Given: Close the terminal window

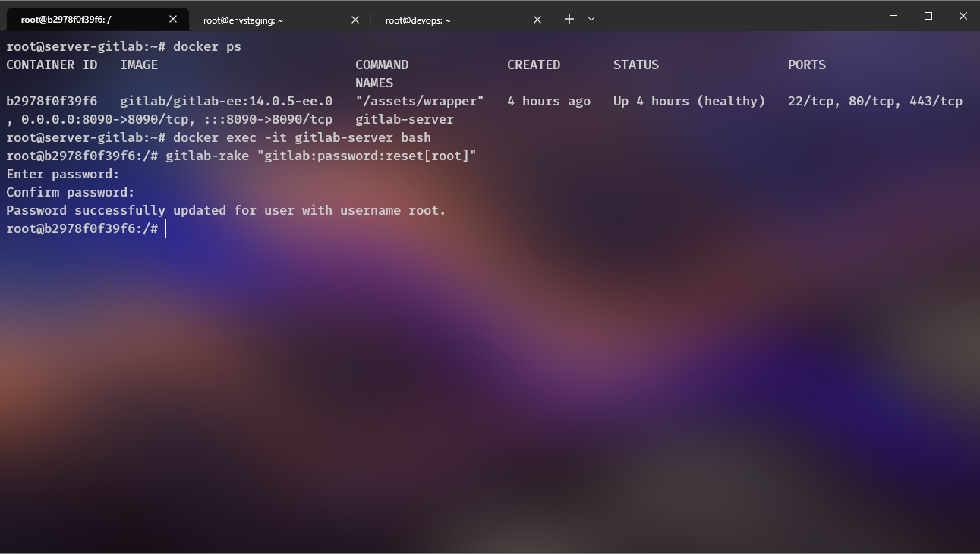Looking at the screenshot, I should click(963, 16).
